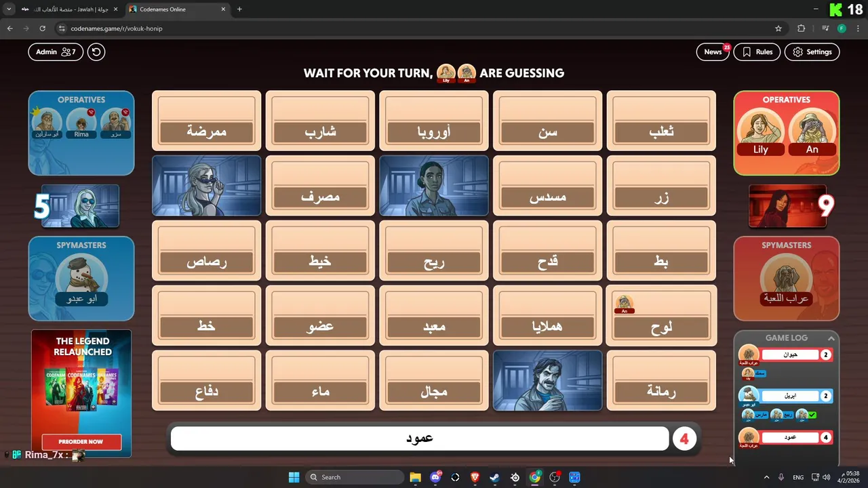
Task: Select the معبد word card
Action: (x=434, y=316)
